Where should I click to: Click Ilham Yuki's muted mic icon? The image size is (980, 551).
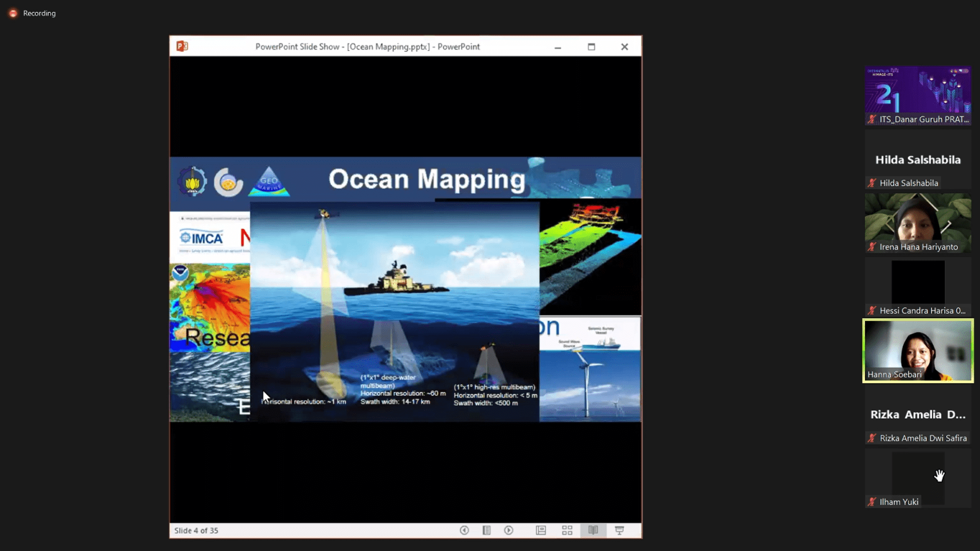tap(872, 502)
